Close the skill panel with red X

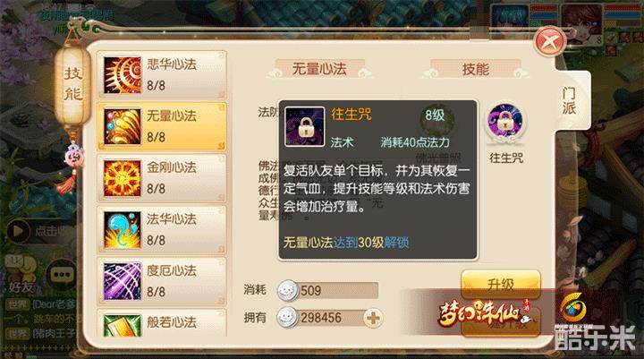pyautogui.click(x=550, y=41)
